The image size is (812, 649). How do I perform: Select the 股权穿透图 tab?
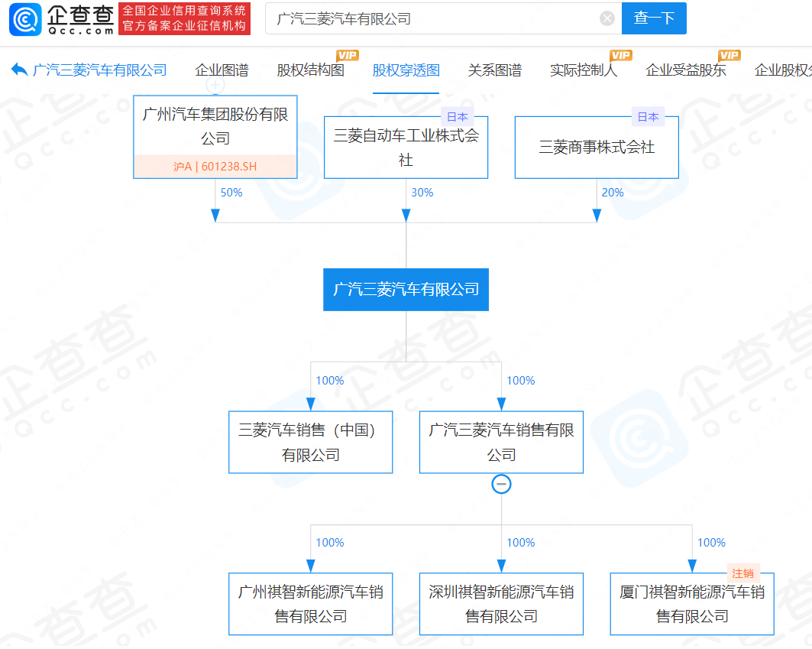coord(406,70)
